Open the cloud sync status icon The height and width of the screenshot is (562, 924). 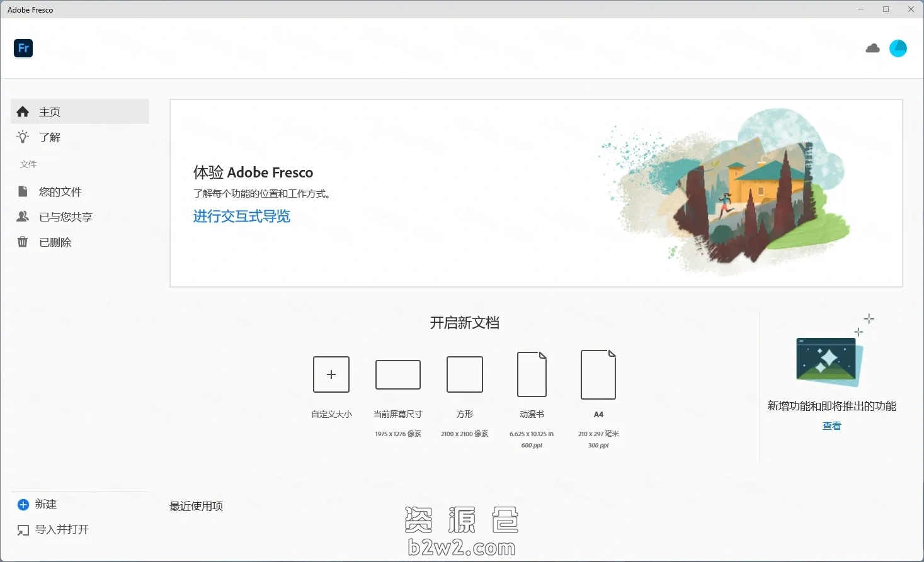click(x=872, y=48)
